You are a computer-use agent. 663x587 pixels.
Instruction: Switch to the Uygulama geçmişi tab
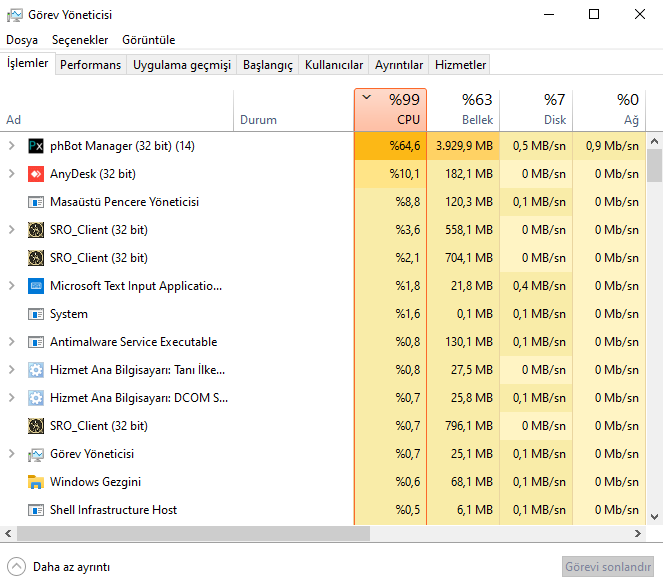(x=182, y=65)
